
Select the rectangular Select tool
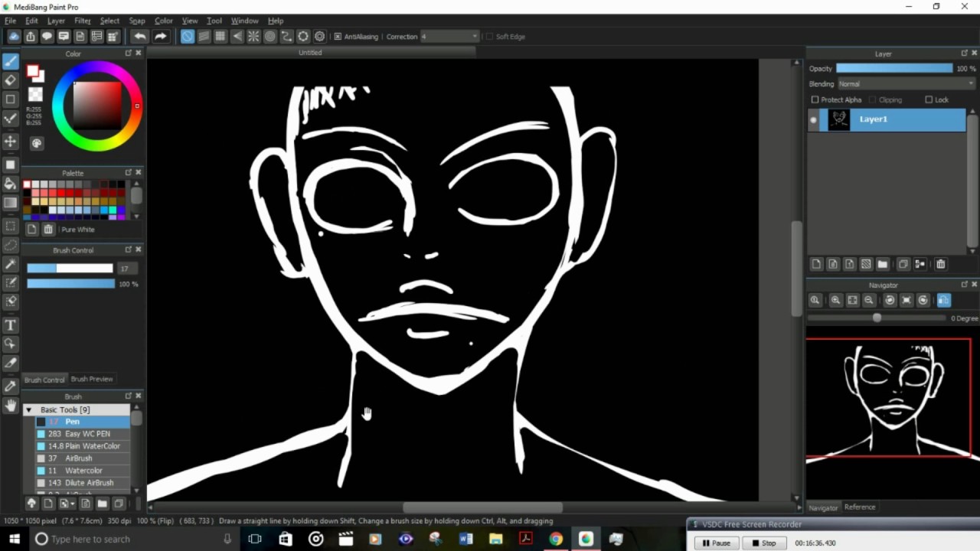pyautogui.click(x=10, y=226)
